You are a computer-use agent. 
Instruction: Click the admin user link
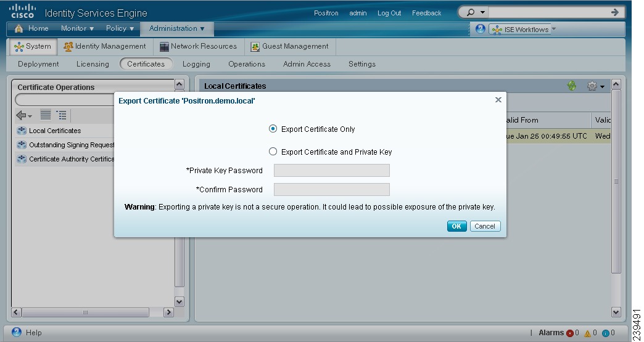pos(358,13)
